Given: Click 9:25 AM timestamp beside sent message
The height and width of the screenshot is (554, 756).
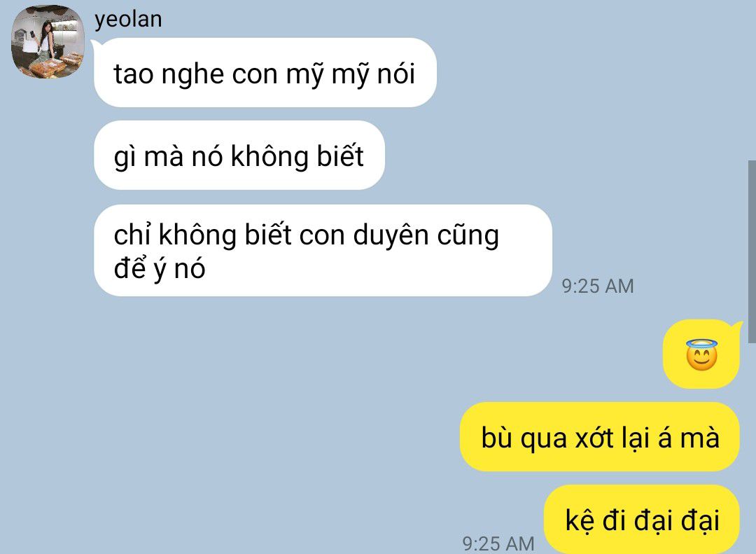Looking at the screenshot, I should tap(498, 544).
